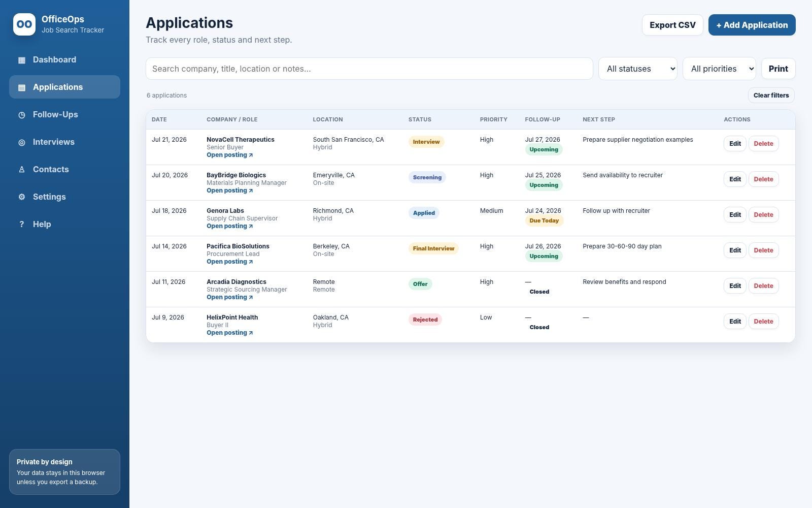Select 'Prepare 30-60-90 day plan' next step
The width and height of the screenshot is (812, 508).
(622, 246)
